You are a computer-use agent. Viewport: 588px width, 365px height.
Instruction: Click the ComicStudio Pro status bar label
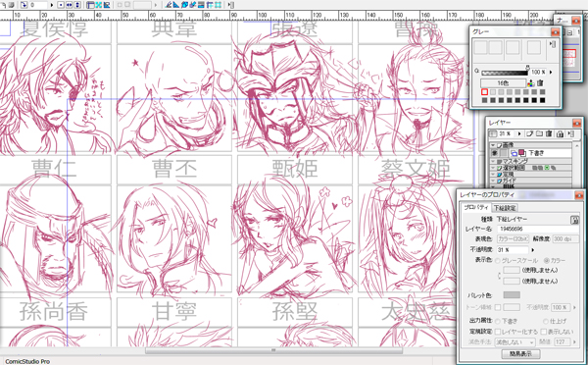pos(27,361)
